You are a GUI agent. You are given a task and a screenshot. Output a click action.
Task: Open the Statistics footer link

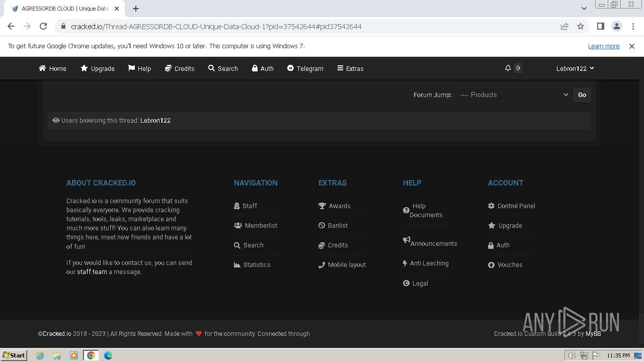click(252, 264)
